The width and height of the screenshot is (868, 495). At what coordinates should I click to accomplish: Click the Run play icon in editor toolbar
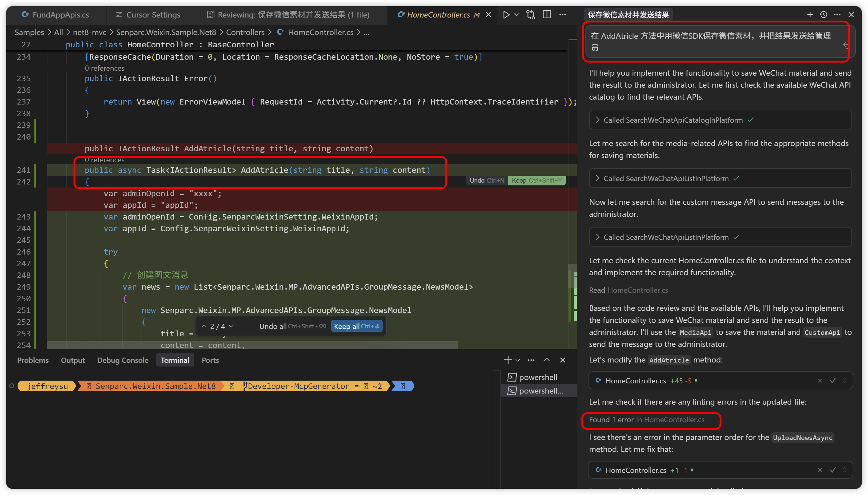[x=506, y=15]
